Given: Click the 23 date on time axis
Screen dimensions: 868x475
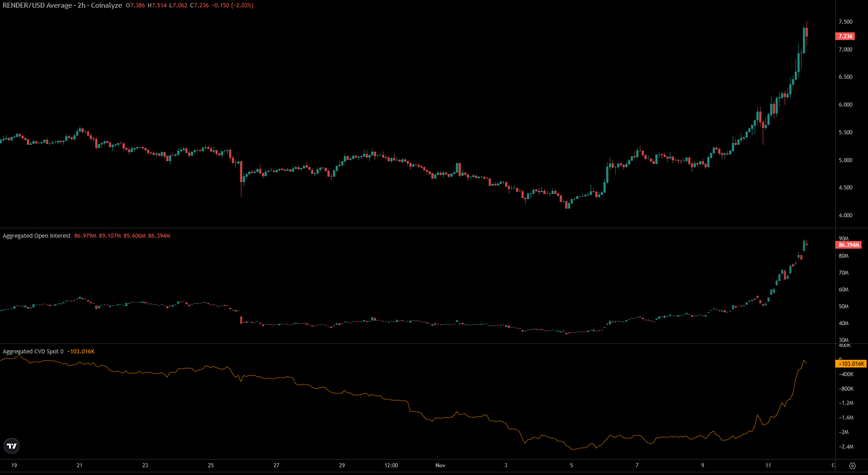Looking at the screenshot, I should coord(145,465).
